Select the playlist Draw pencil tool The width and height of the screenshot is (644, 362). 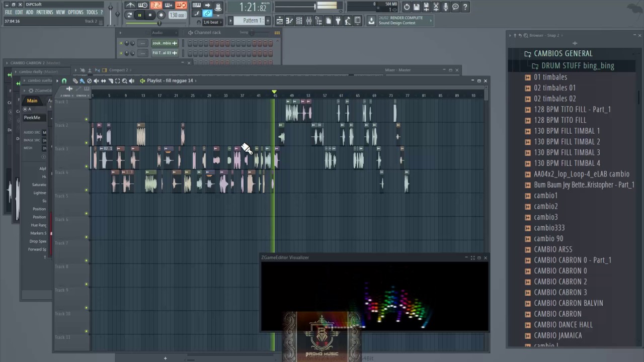(x=75, y=81)
